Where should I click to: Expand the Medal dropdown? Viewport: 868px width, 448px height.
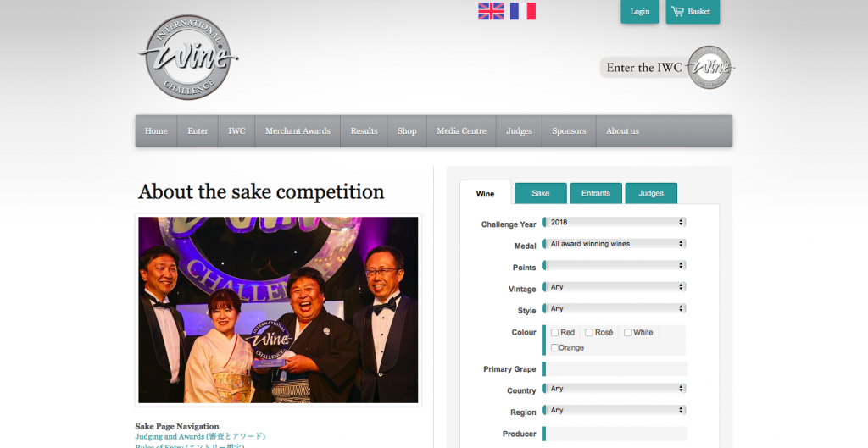615,244
